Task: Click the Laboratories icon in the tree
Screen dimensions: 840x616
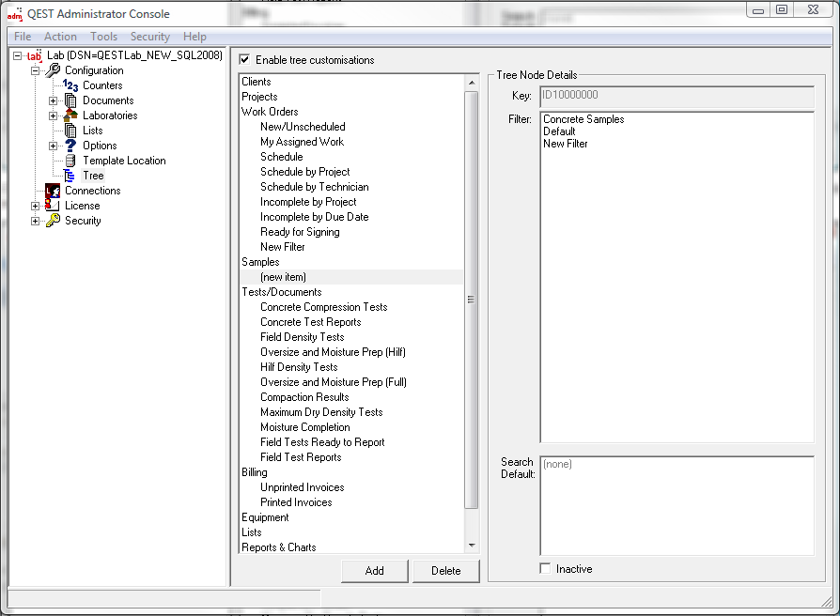Action: (70, 115)
